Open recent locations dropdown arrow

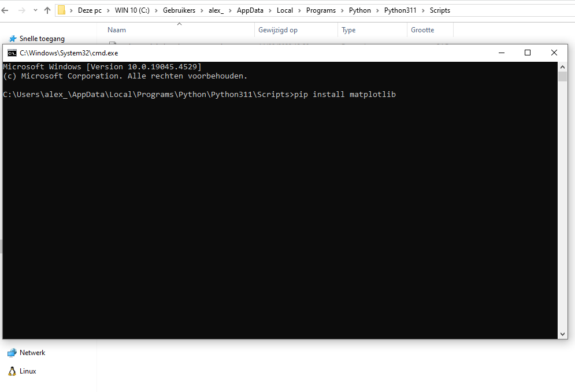coord(35,10)
